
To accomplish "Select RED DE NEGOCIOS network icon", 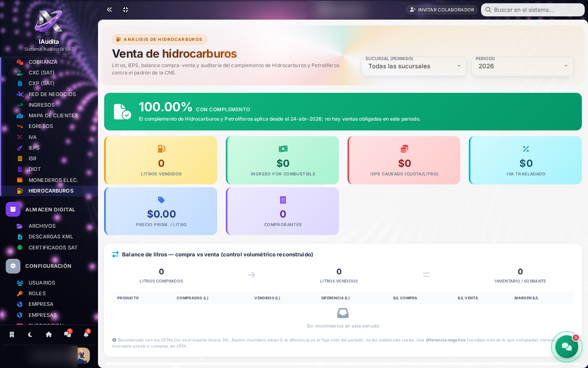I will tap(20, 94).
